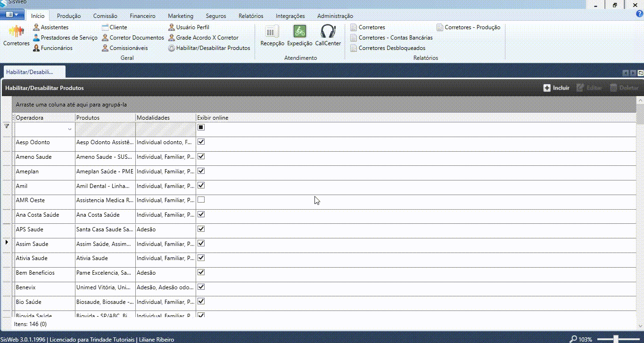
Task: Uncheck Exibir online for Ana Costa Saúde
Action: click(201, 214)
